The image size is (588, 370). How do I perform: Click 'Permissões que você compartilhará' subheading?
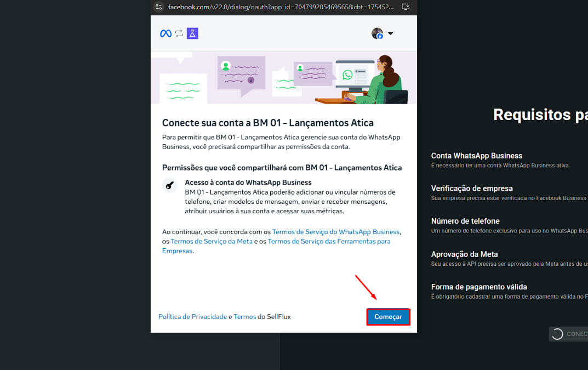tap(282, 168)
